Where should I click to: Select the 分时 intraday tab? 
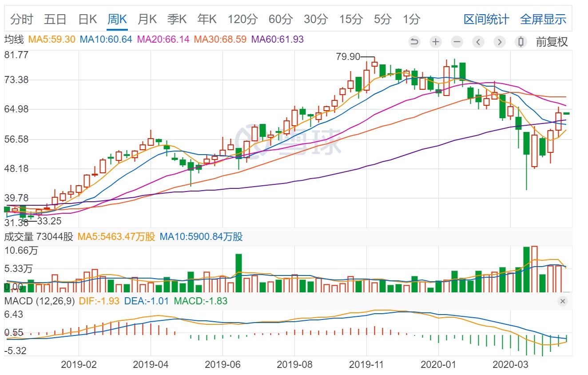[22, 19]
